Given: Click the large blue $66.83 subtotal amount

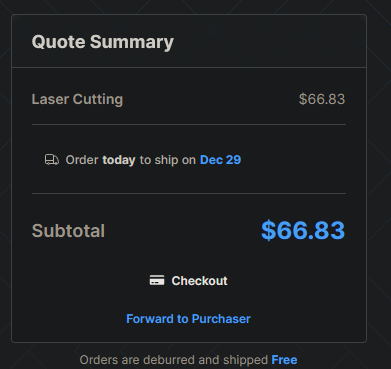Looking at the screenshot, I should pos(303,230).
